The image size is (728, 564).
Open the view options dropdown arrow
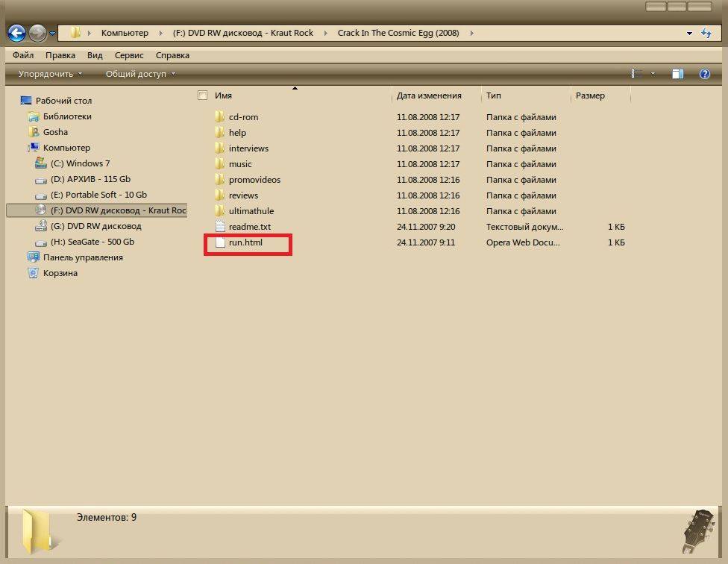click(653, 74)
